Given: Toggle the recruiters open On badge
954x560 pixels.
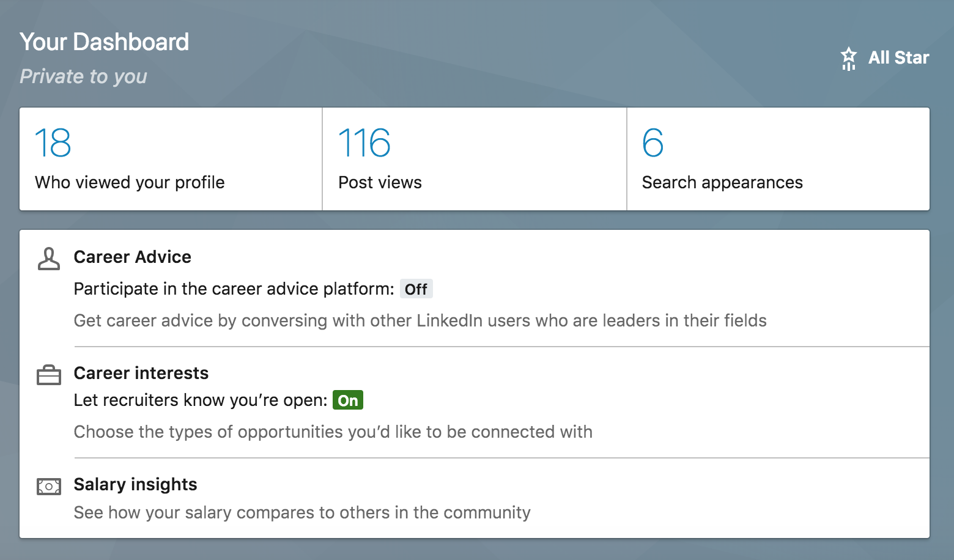Looking at the screenshot, I should 348,400.
